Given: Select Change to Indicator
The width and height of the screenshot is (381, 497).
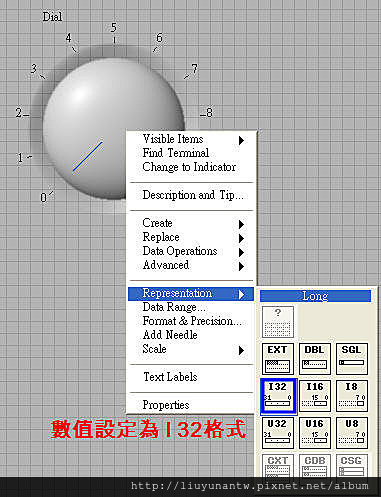Looking at the screenshot, I should 191,167.
